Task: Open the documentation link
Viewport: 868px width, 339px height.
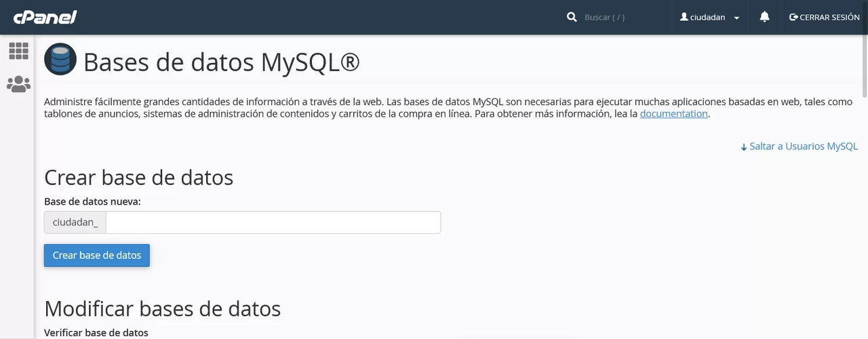Action: [x=673, y=114]
